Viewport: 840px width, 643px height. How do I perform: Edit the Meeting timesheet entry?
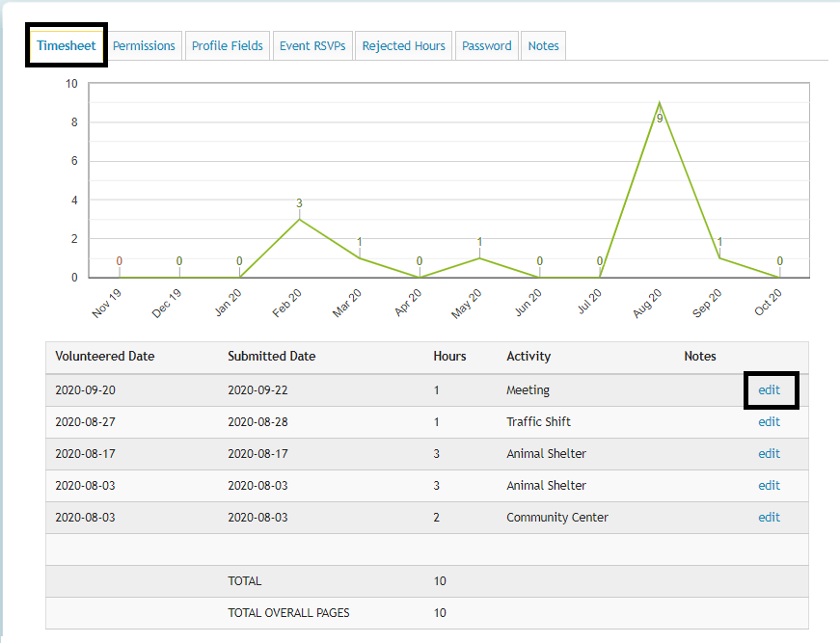(769, 390)
